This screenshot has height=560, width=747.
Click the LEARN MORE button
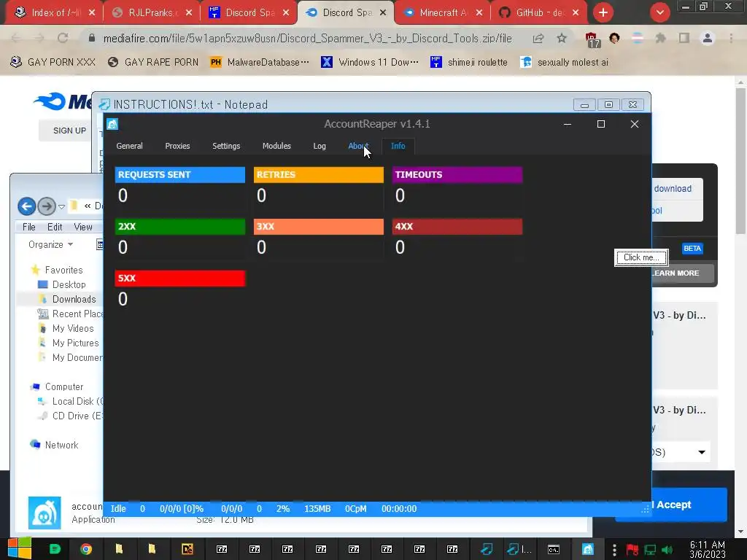682,273
